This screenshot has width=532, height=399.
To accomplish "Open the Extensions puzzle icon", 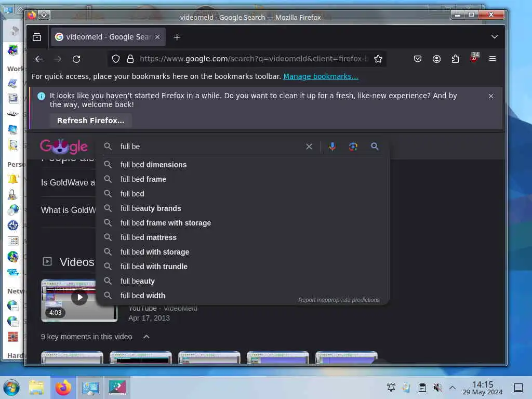I will click(x=455, y=59).
